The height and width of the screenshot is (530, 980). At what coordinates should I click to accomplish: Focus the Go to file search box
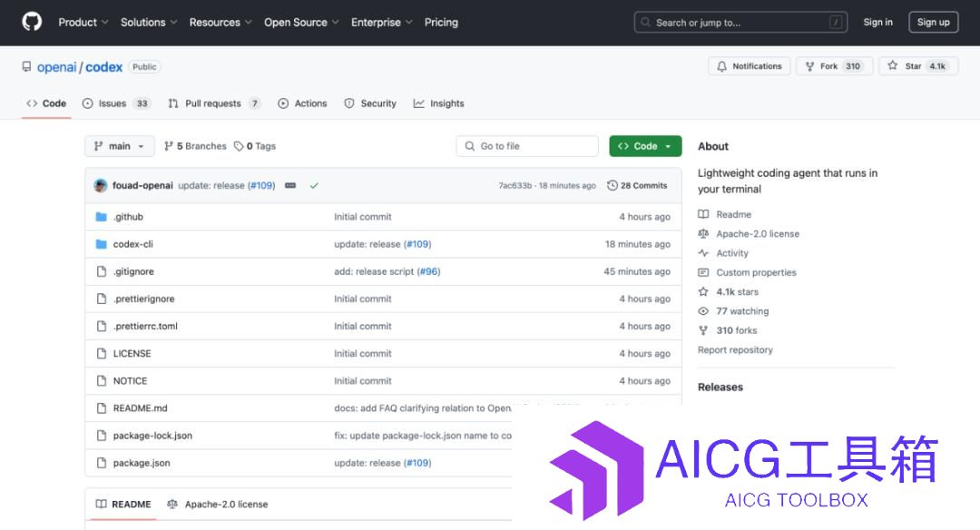tap(527, 146)
